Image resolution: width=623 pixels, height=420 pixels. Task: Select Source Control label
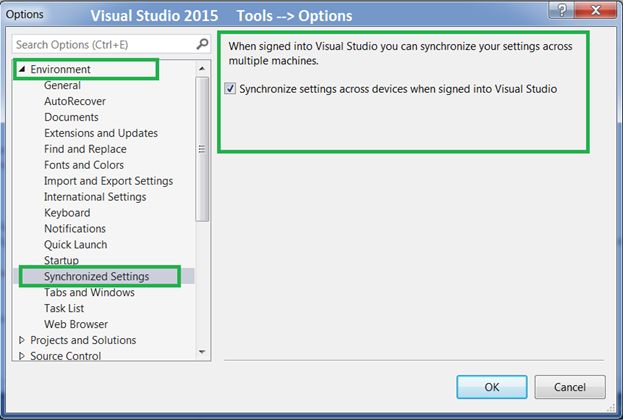click(x=66, y=356)
